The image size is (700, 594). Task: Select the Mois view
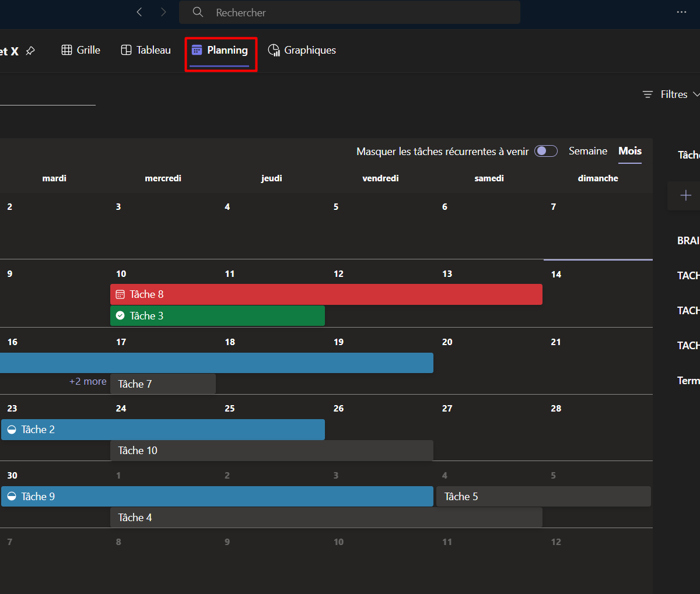(630, 151)
